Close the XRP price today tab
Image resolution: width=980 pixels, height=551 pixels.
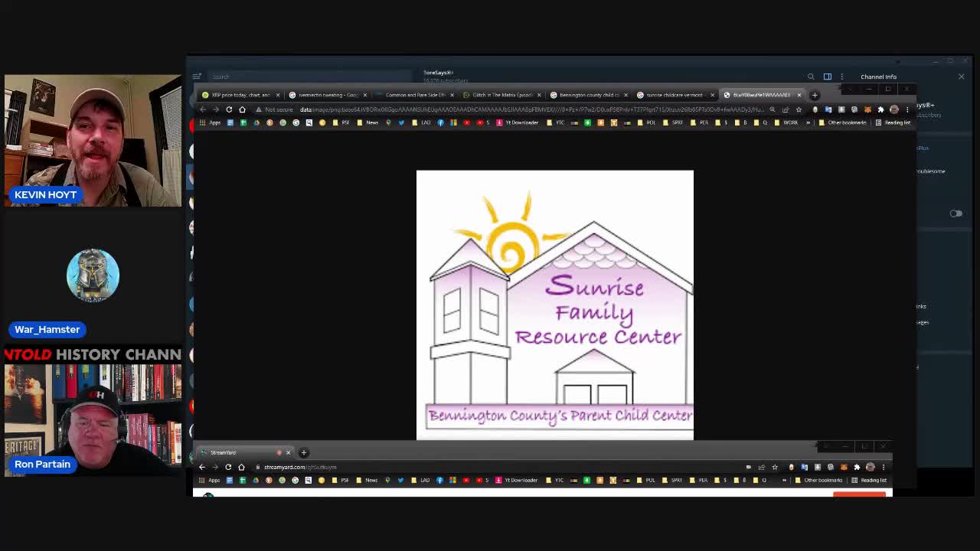tap(277, 95)
